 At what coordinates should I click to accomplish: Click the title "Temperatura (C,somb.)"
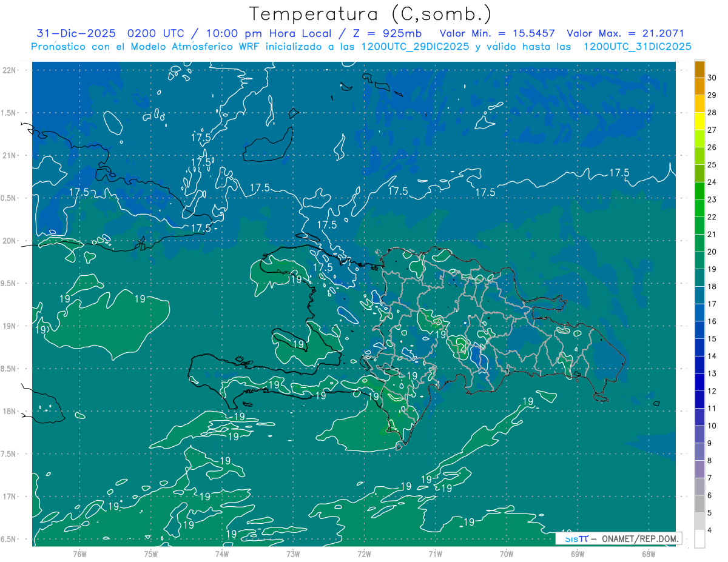click(x=370, y=15)
